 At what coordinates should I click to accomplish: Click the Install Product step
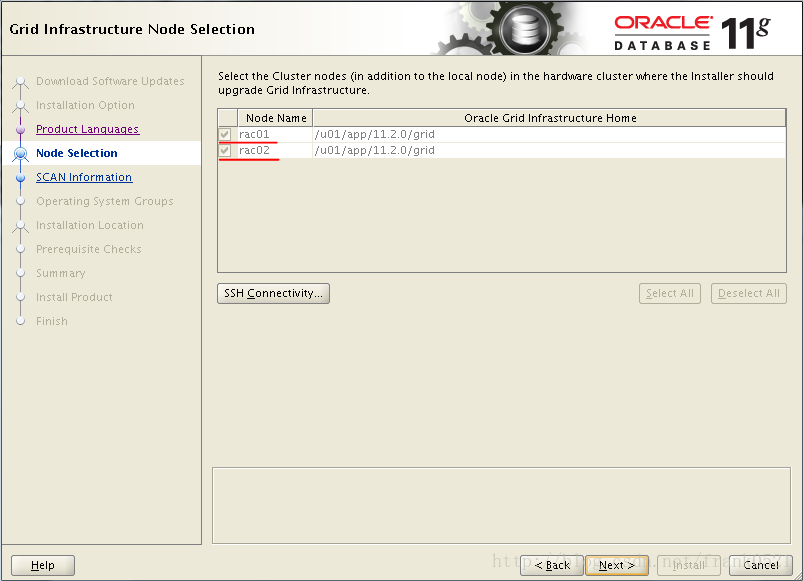[74, 297]
